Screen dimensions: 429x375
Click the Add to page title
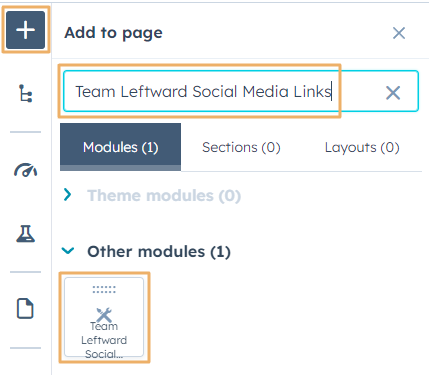pos(113,33)
